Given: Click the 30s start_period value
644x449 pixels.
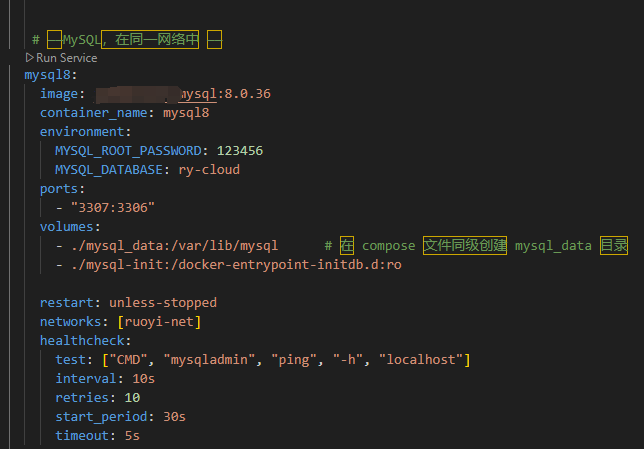Looking at the screenshot, I should 175,417.
